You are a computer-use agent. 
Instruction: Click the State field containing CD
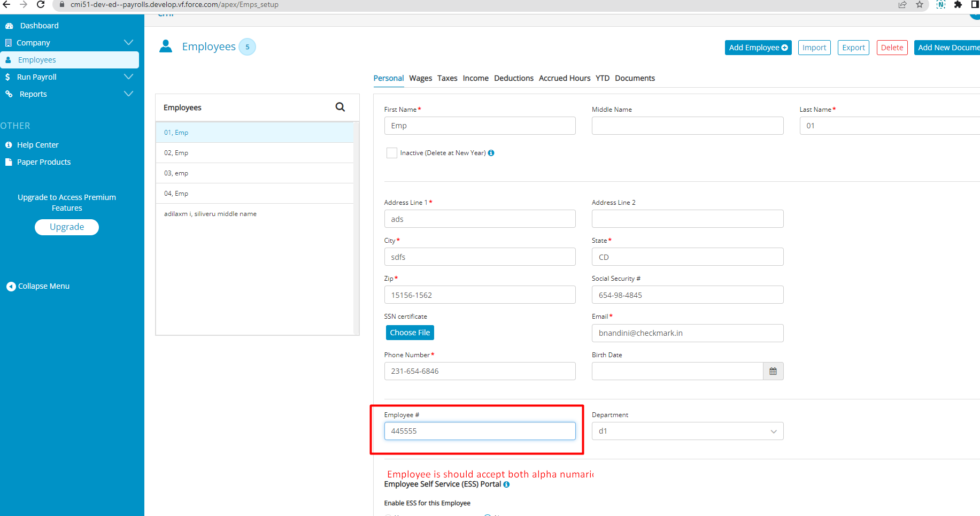tap(688, 257)
